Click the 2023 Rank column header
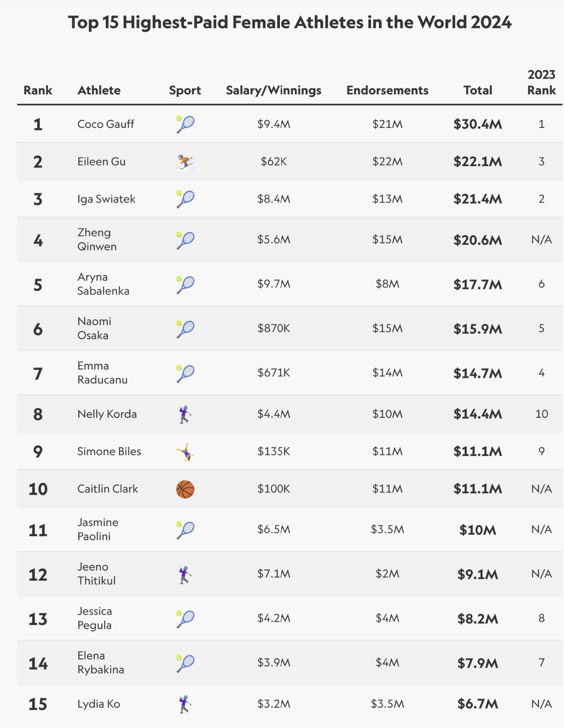 click(x=541, y=82)
